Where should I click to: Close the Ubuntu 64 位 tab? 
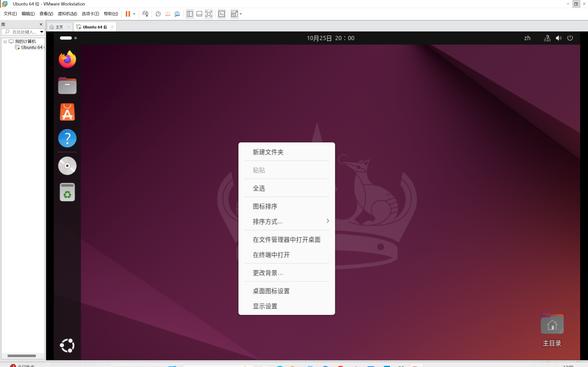coord(112,27)
